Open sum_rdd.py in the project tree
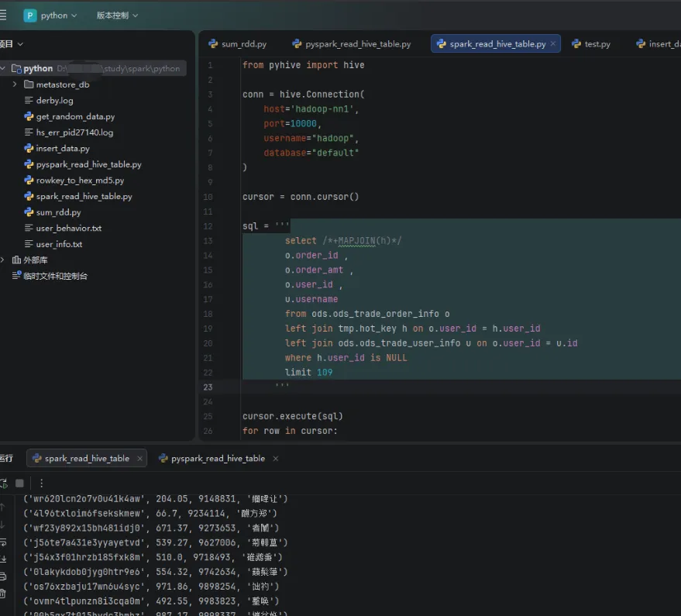The height and width of the screenshot is (616, 681). (58, 212)
